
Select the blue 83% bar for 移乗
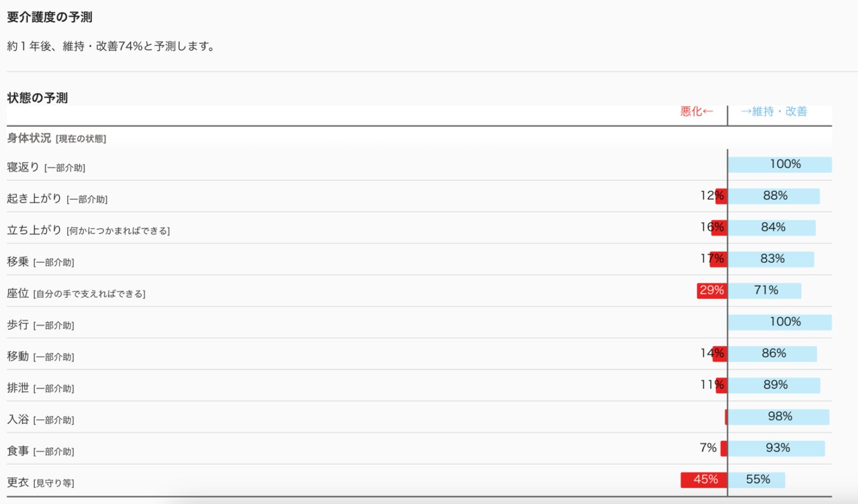[x=771, y=259]
